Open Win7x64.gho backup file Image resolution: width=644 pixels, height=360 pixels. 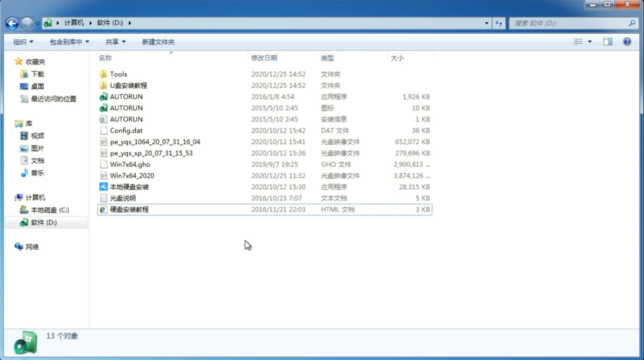(x=130, y=164)
